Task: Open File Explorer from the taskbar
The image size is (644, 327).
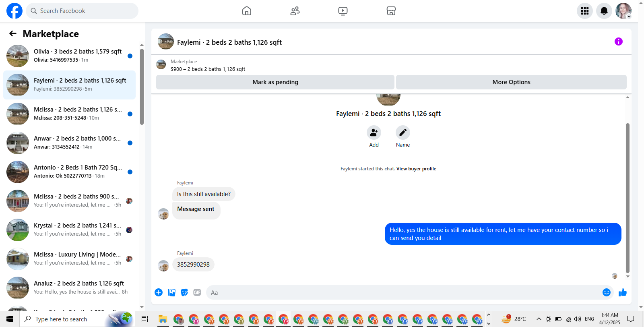Action: tap(163, 319)
